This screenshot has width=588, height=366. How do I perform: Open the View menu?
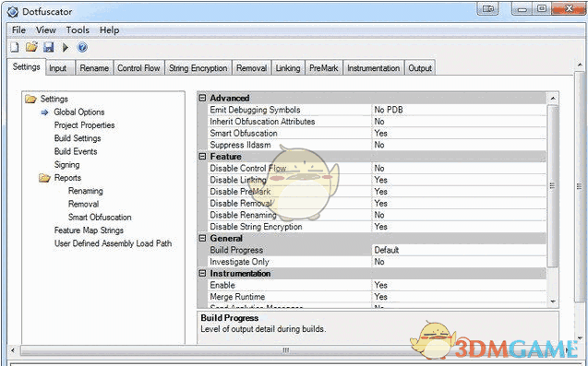click(x=46, y=30)
